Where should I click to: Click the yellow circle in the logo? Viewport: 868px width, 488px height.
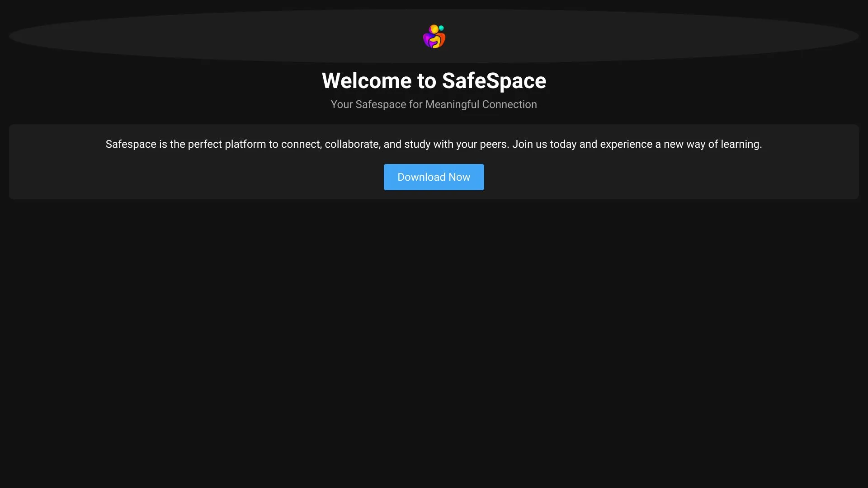pos(434,29)
